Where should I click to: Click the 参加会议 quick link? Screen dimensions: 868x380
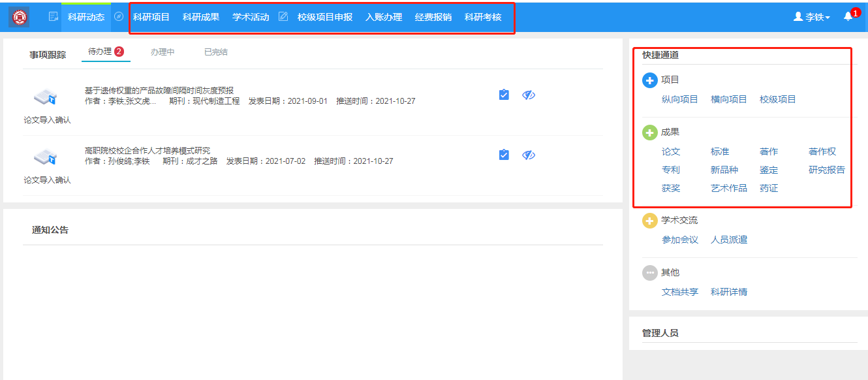(x=680, y=240)
